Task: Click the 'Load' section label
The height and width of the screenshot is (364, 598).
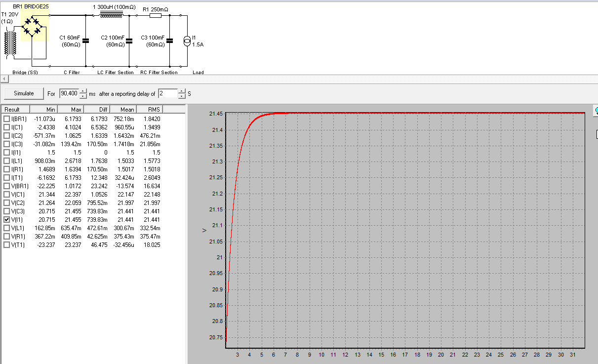Action: click(198, 72)
